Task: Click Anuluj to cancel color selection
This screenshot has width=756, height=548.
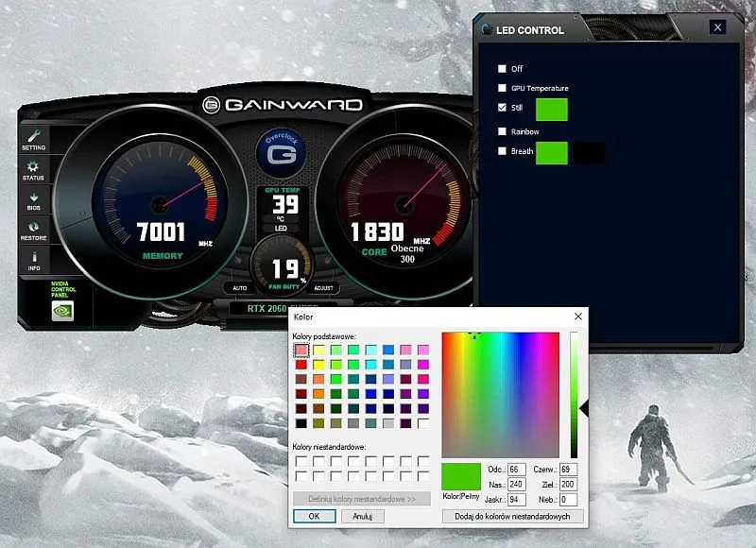Action: (x=362, y=516)
